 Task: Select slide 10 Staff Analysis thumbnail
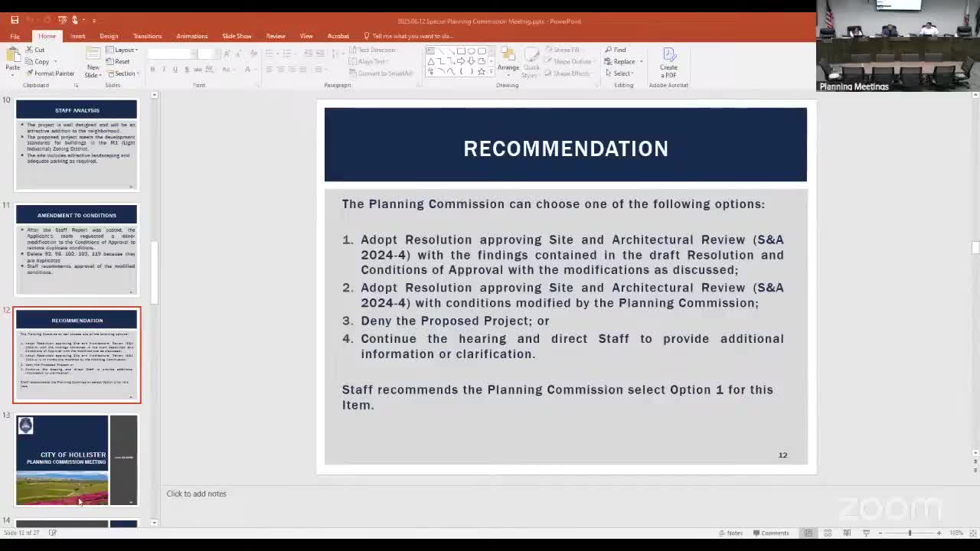tap(77, 145)
